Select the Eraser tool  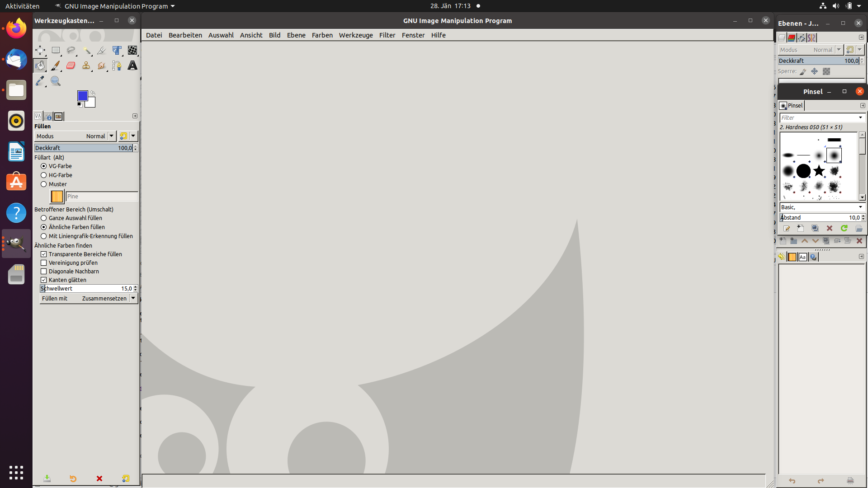point(71,66)
